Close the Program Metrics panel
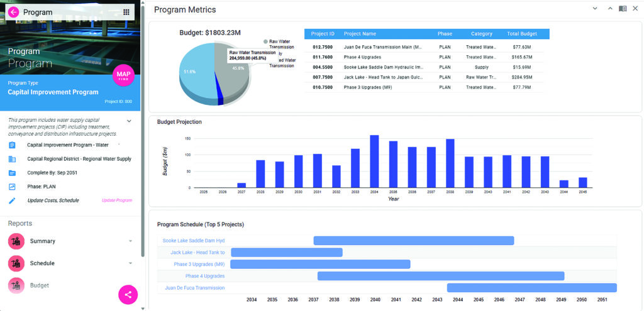644x311 pixels. pos(635,9)
